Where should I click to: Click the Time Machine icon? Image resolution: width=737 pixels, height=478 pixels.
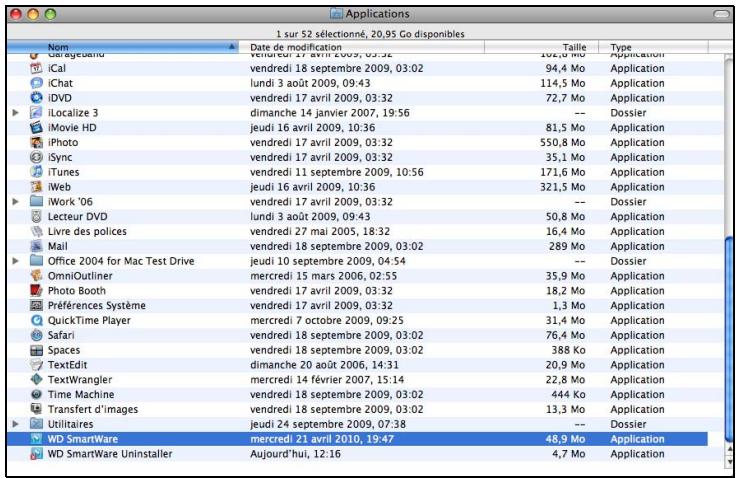tap(36, 394)
